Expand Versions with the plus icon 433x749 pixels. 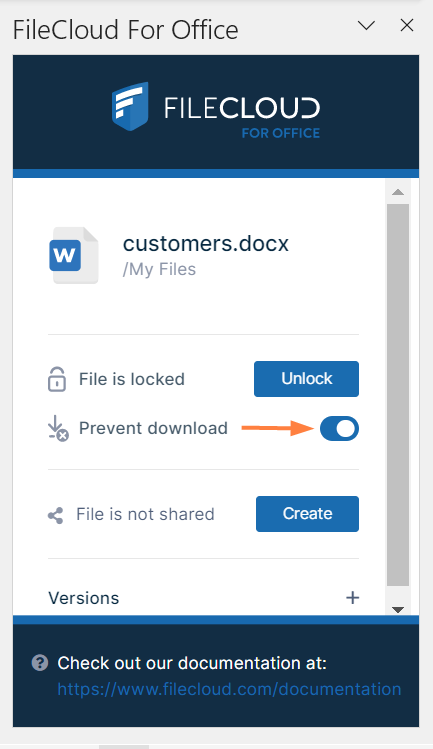point(353,598)
